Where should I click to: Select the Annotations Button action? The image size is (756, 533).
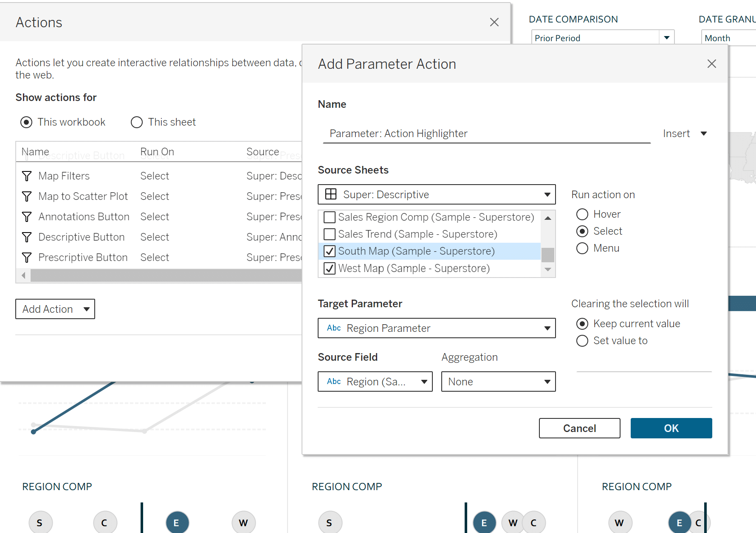click(159, 217)
